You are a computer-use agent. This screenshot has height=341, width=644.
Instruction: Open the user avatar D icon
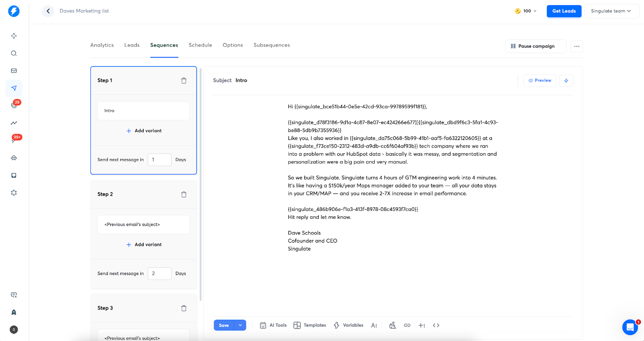click(14, 329)
